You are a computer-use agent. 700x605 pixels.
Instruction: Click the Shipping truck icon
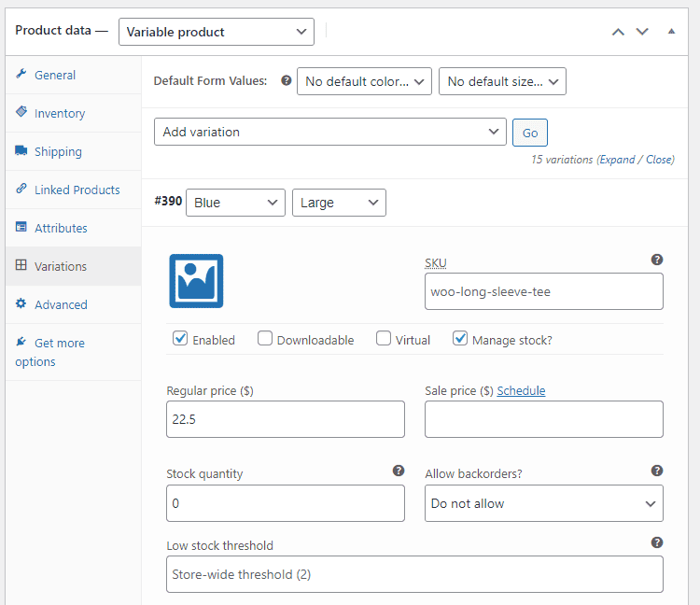pos(21,150)
